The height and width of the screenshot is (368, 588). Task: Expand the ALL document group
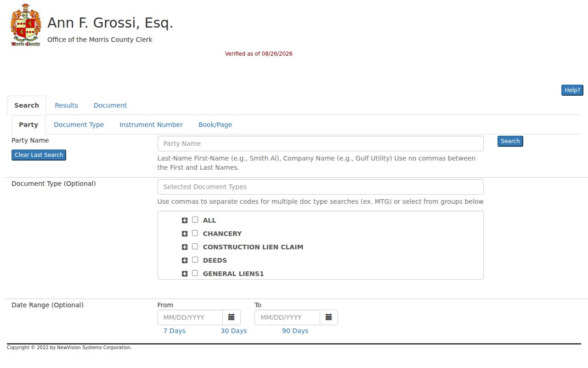point(185,220)
